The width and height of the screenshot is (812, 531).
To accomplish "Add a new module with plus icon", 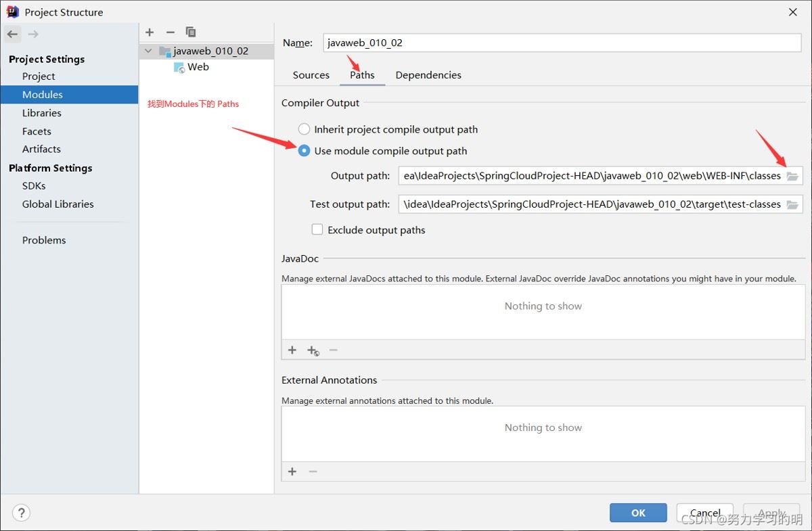I will (x=150, y=32).
